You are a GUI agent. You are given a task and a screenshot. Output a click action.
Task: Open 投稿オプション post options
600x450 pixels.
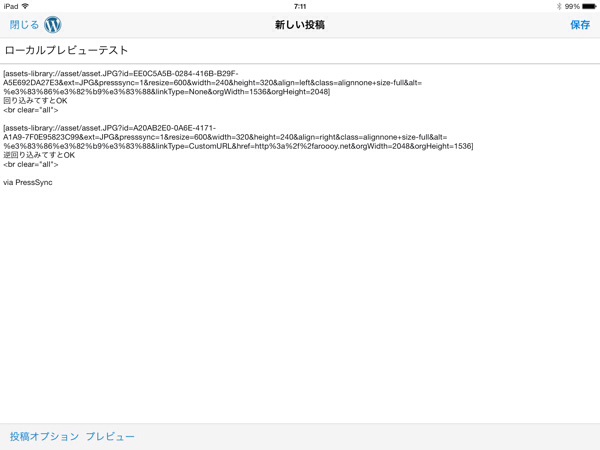[43, 437]
